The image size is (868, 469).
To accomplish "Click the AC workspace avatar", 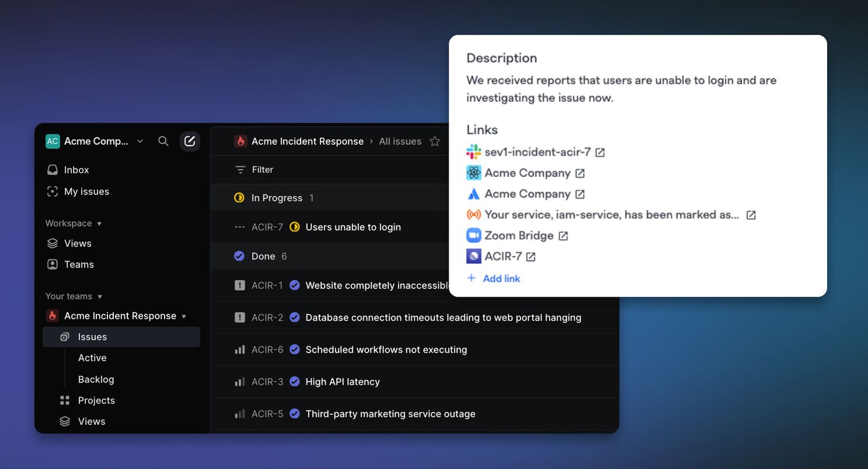I will coord(53,141).
